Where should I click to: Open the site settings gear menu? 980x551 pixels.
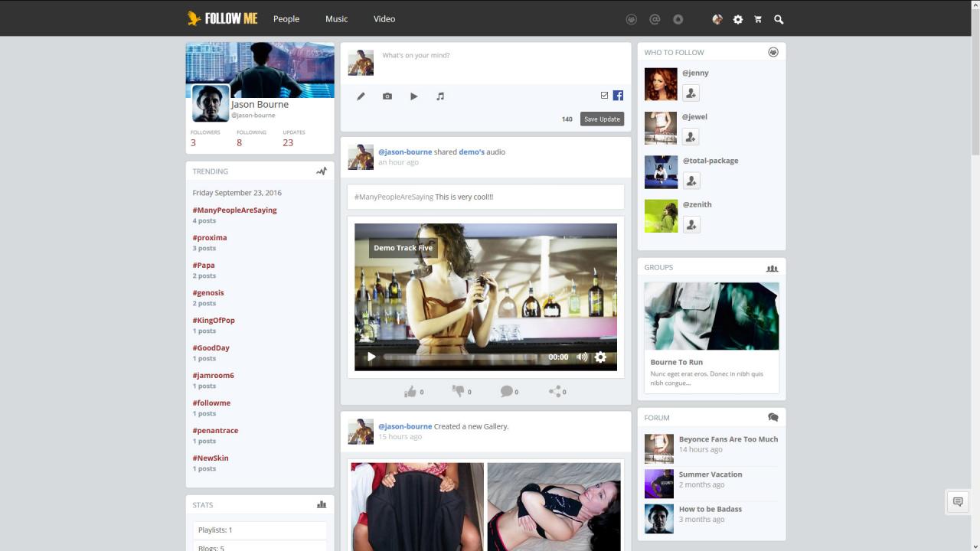pos(738,19)
